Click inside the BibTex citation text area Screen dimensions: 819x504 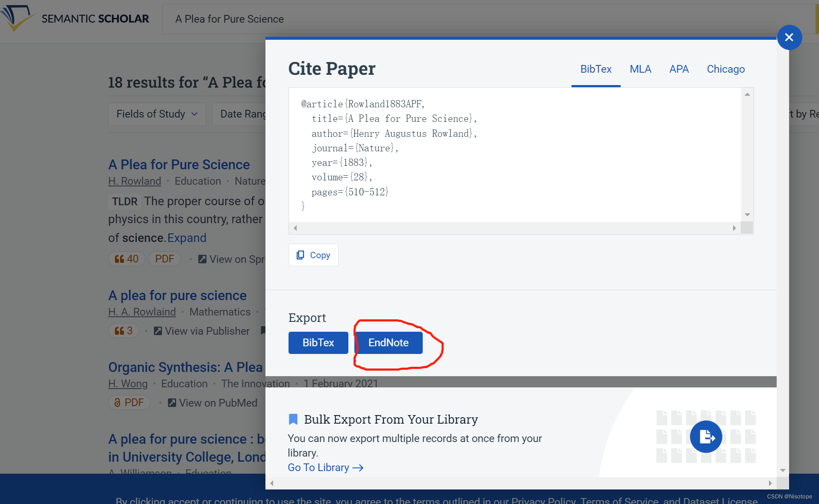point(515,155)
